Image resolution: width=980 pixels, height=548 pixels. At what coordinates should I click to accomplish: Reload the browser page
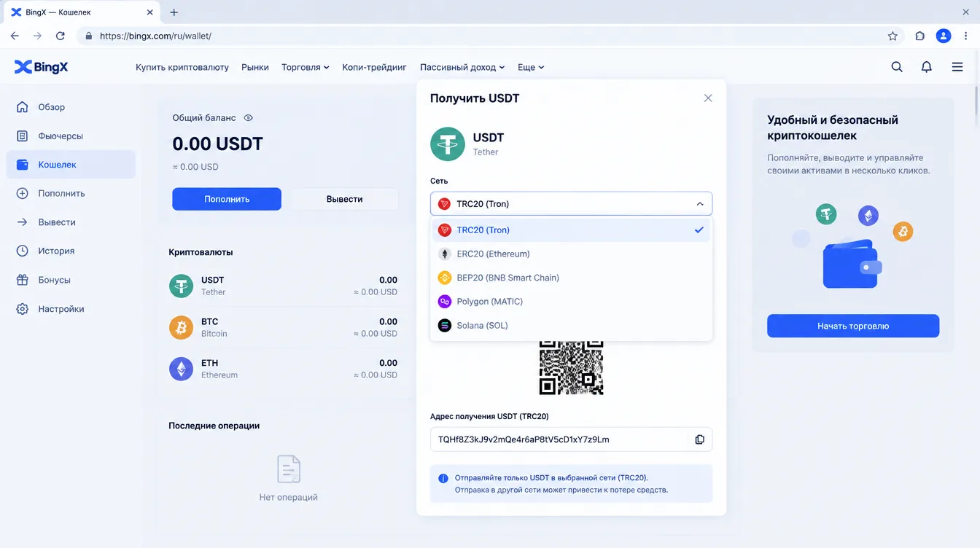tap(61, 36)
